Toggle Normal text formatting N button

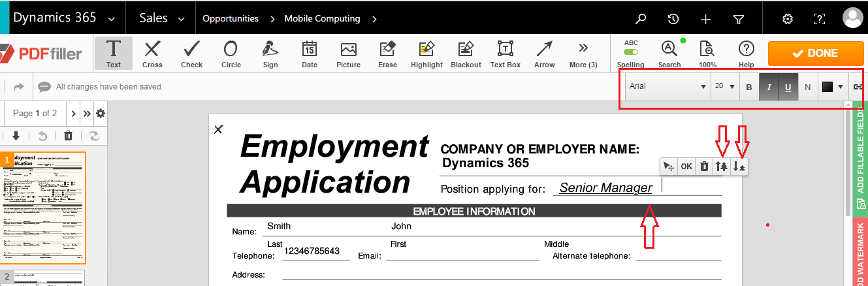click(x=807, y=87)
